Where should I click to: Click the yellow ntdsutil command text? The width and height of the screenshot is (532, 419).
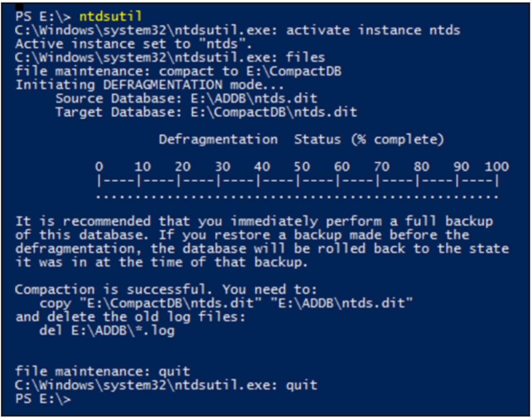(x=110, y=17)
